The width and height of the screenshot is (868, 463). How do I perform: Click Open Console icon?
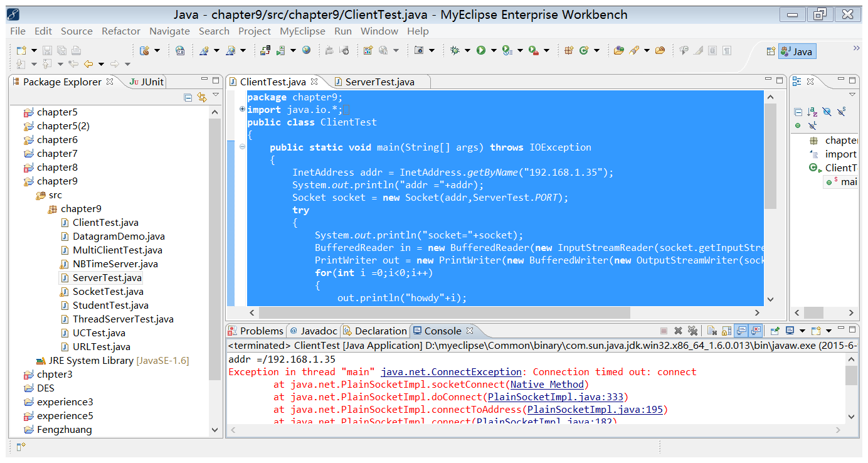(816, 331)
